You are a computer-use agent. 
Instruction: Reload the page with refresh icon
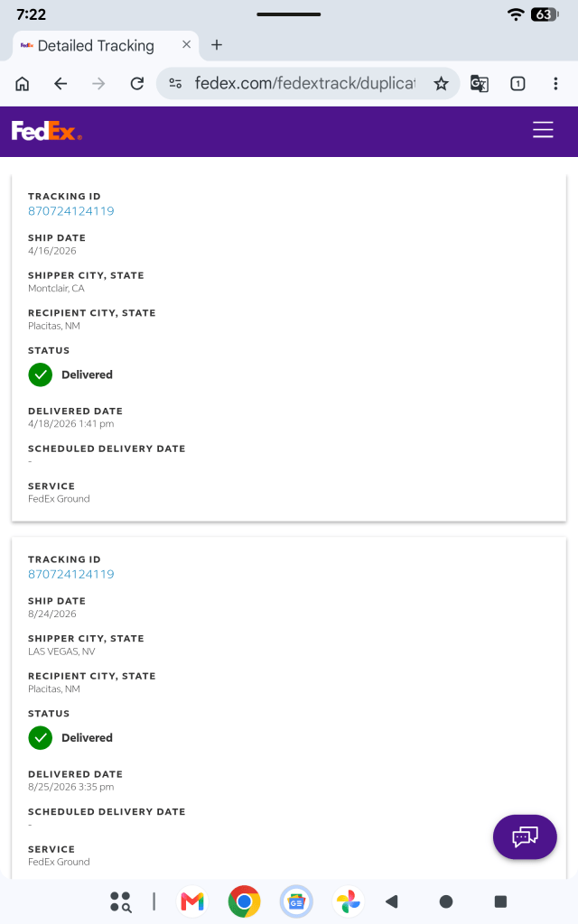click(137, 84)
